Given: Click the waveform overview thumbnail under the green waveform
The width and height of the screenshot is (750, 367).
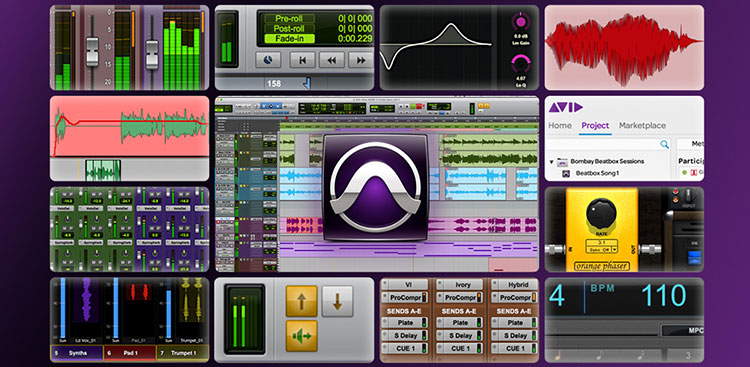Looking at the screenshot, I should click(x=103, y=170).
